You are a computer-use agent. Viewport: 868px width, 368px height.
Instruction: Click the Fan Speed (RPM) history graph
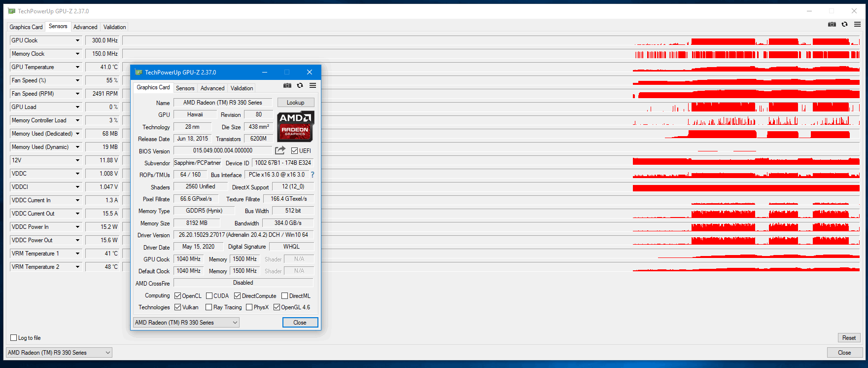point(491,94)
